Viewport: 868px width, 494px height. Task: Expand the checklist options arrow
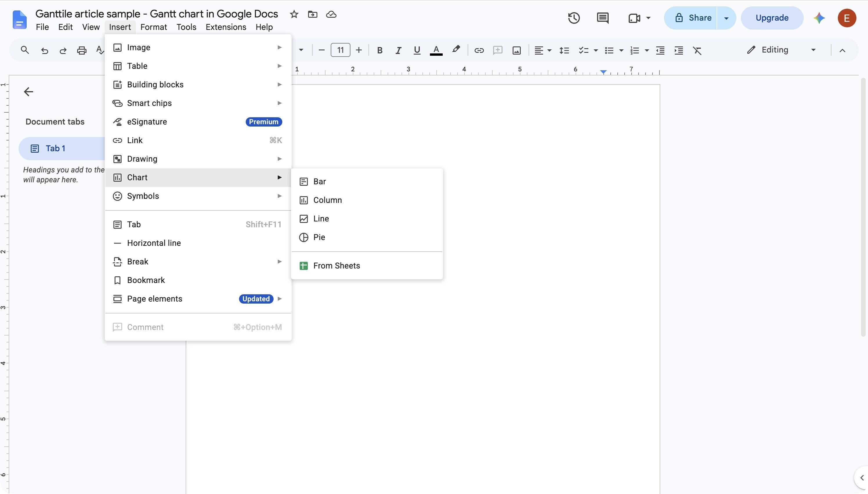pyautogui.click(x=595, y=50)
